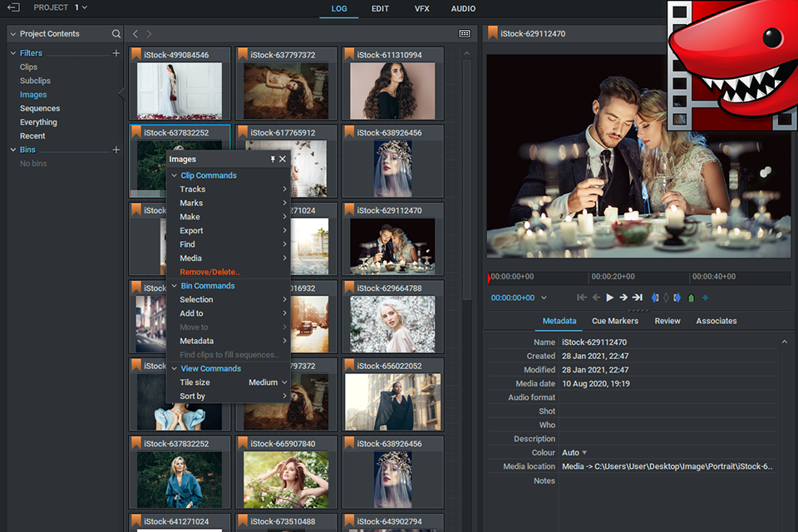This screenshot has height=532, width=798.
Task: Click the Notes metadata field
Action: coord(668,480)
